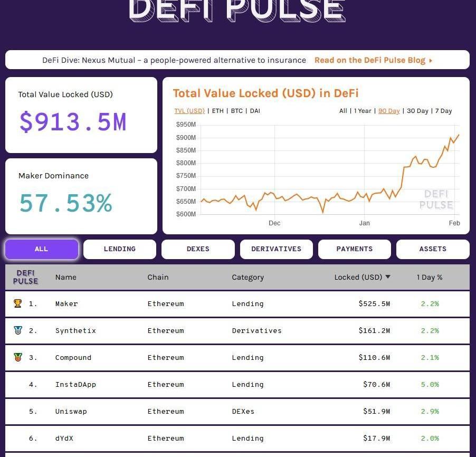Filter by the PAYMENTS tab

point(354,249)
